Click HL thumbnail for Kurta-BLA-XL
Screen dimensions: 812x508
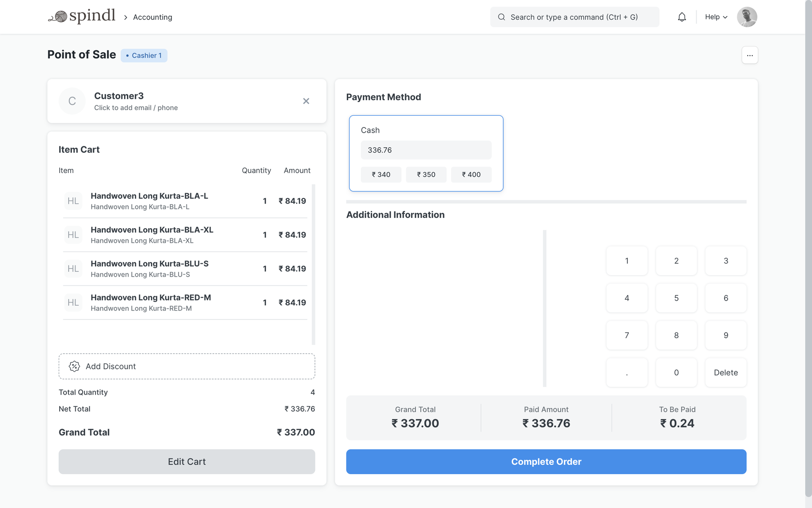coord(73,235)
